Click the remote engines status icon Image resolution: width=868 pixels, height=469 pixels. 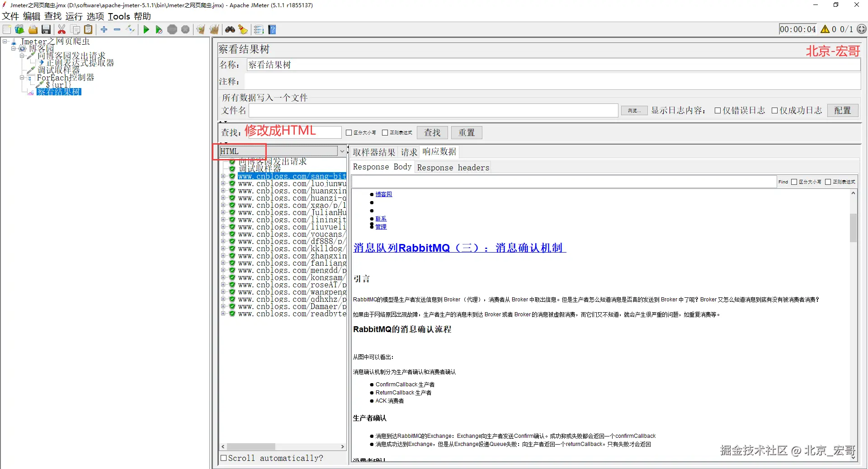point(862,29)
